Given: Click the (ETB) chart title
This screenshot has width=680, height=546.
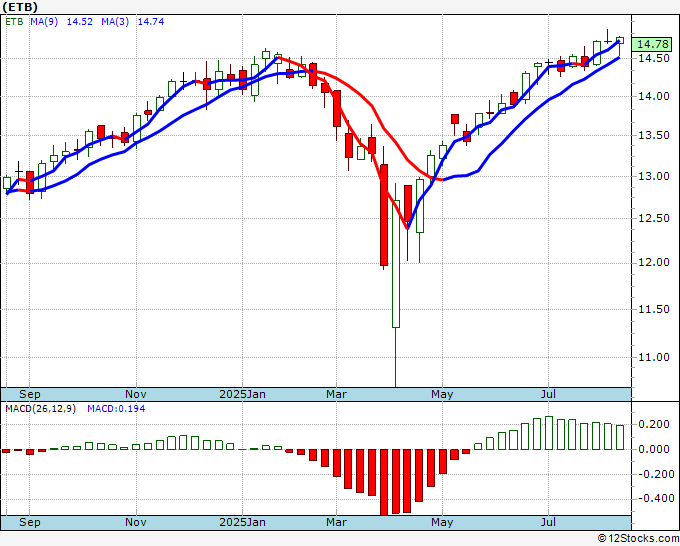Looking at the screenshot, I should pyautogui.click(x=20, y=7).
